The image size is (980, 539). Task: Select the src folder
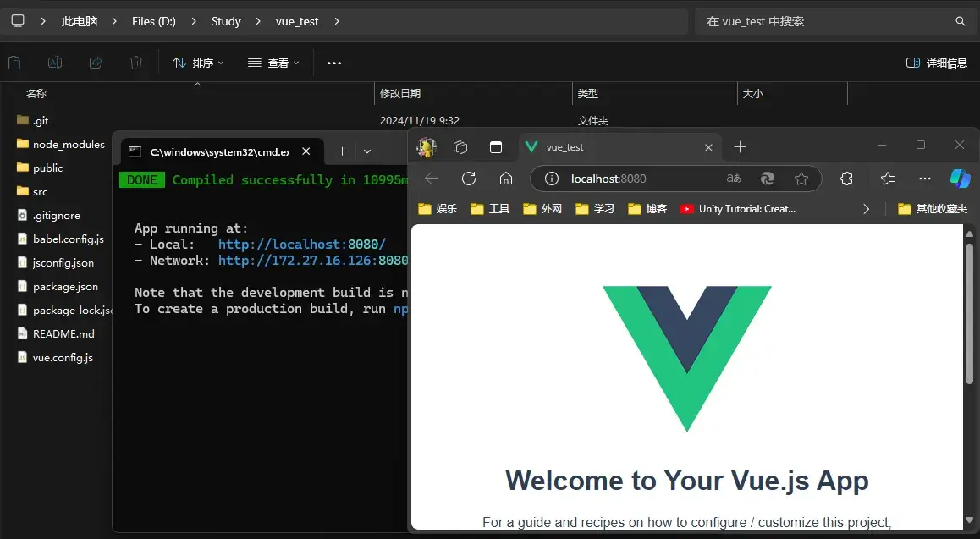click(x=32, y=192)
